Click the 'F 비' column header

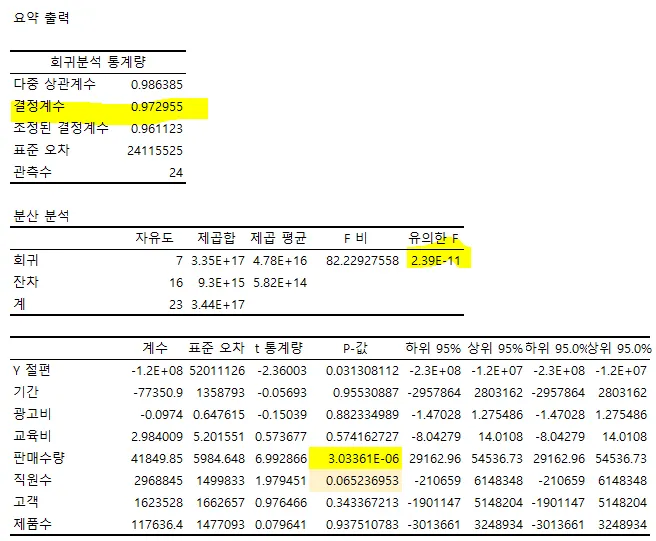(356, 238)
